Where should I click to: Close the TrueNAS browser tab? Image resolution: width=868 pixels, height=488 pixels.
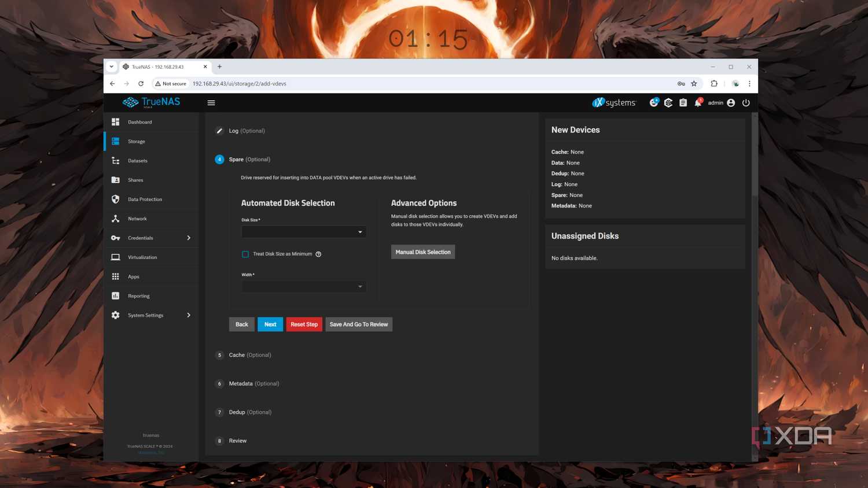pyautogui.click(x=205, y=66)
